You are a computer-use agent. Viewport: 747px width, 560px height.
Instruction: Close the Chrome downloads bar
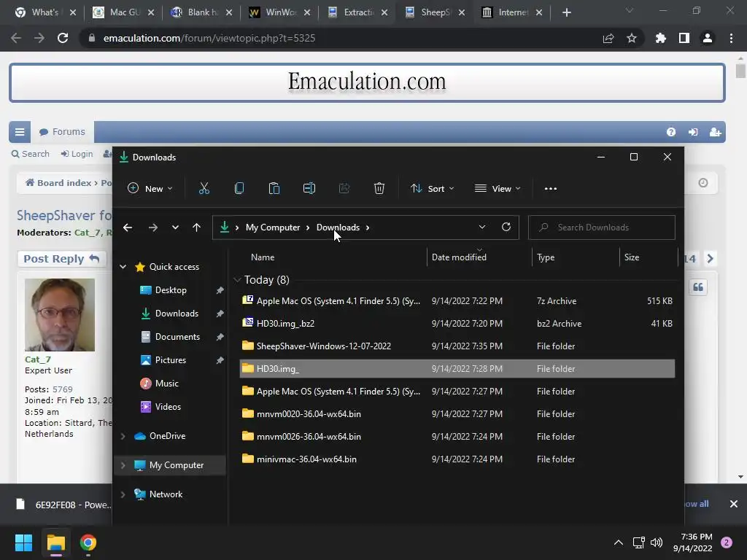734,504
